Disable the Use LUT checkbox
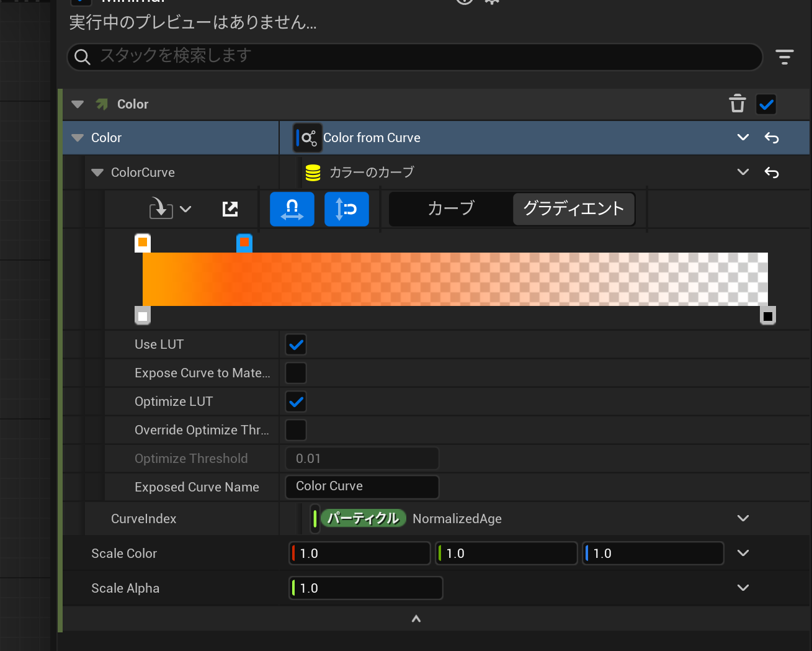The width and height of the screenshot is (812, 651). point(296,344)
